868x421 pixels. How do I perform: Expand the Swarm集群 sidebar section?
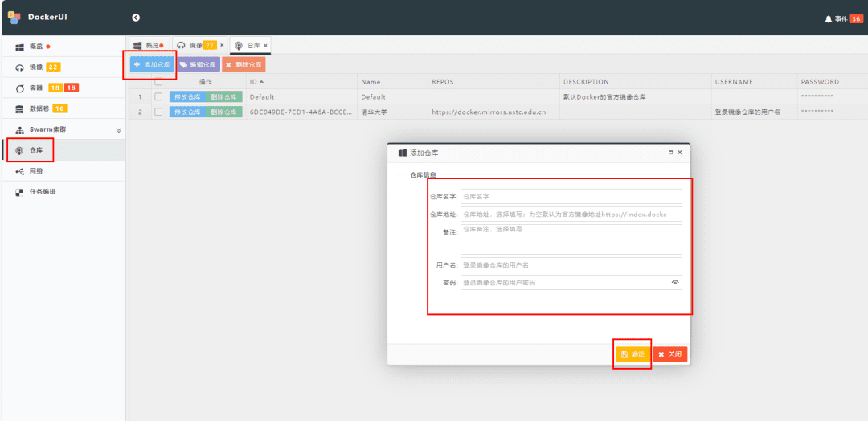119,129
